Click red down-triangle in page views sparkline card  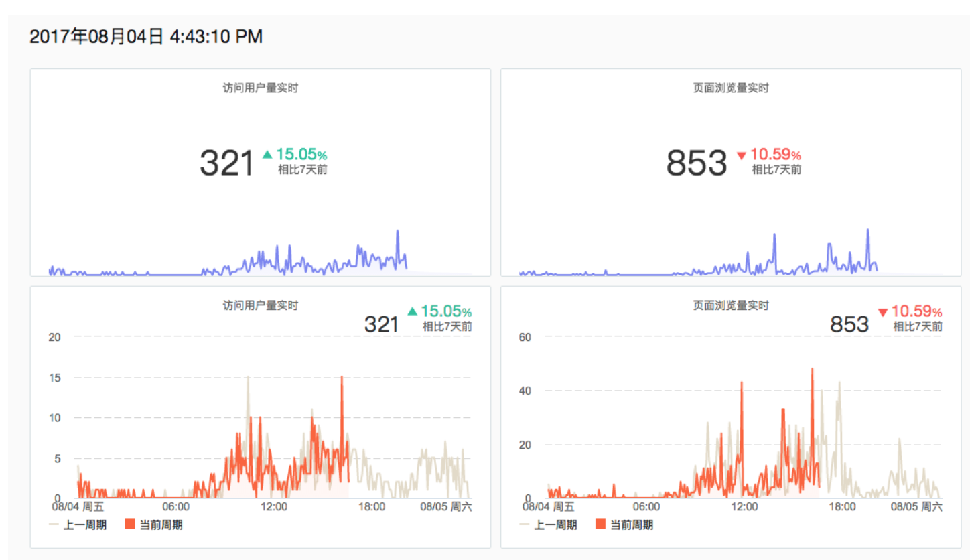point(741,155)
